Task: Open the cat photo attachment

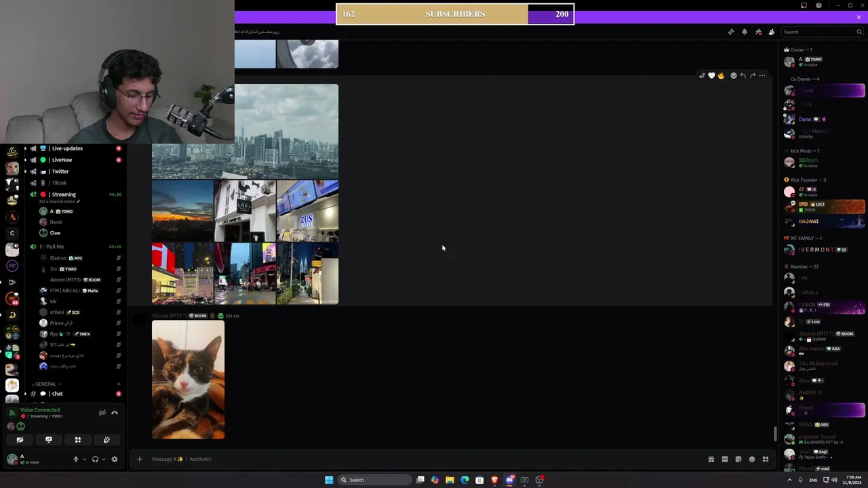Action: (x=188, y=380)
